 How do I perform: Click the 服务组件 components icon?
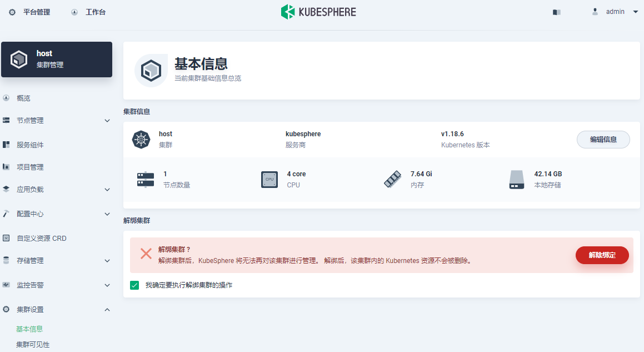(6, 145)
